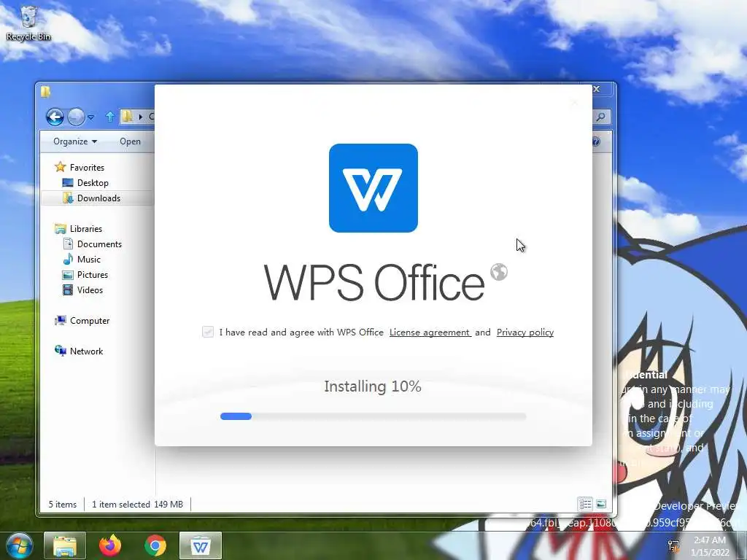Click the Computer icon in navigation pane
The height and width of the screenshot is (560, 747).
tap(61, 320)
